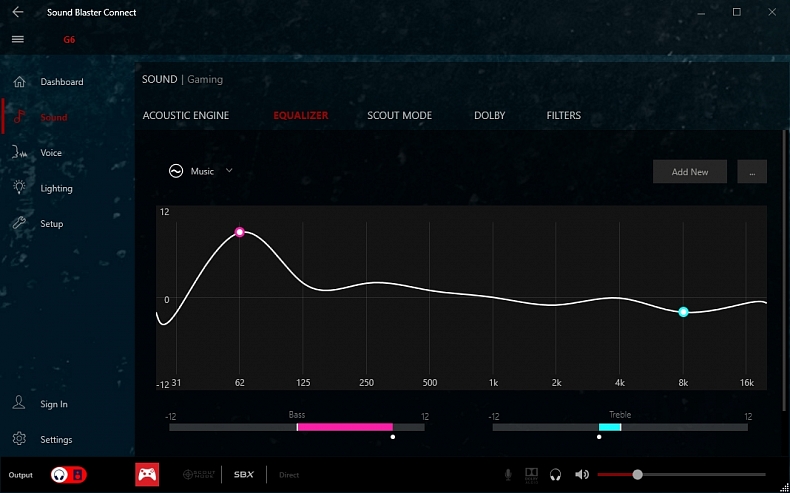Open Lighting section label
This screenshot has width=790, height=493.
[x=56, y=188]
